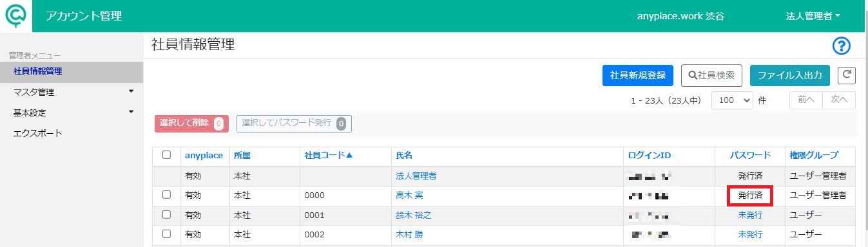
Task: Select the checkbox for 木村 勝
Action: (166, 234)
